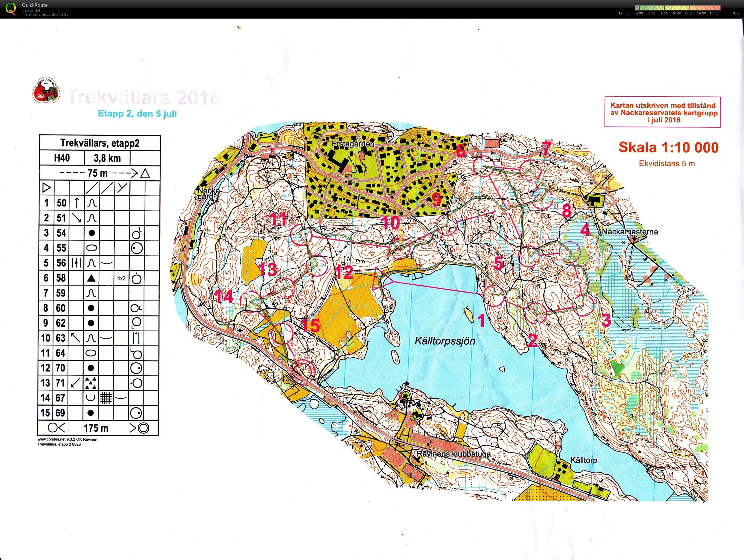The image size is (744, 560).
Task: Click the depression oval symbol in row 4
Action: (92, 248)
